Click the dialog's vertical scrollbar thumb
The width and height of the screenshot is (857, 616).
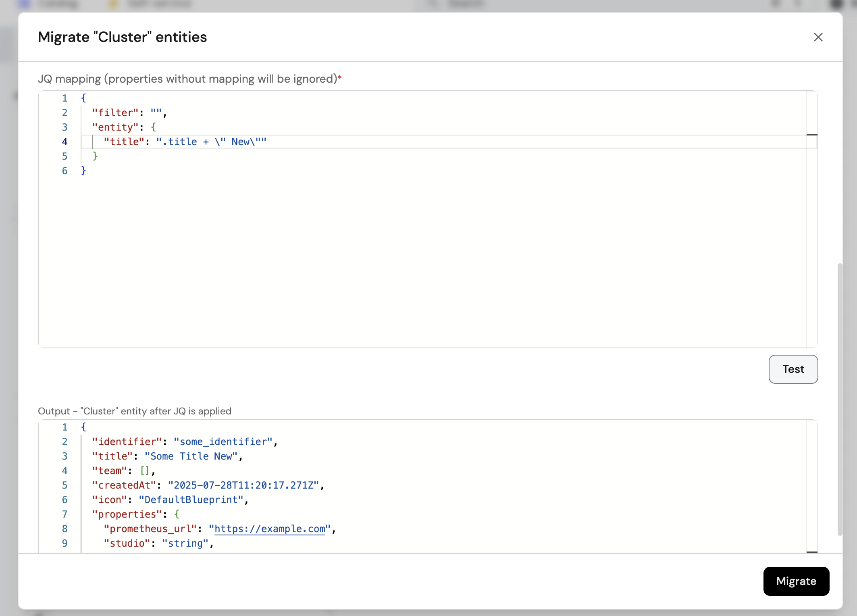[840, 399]
